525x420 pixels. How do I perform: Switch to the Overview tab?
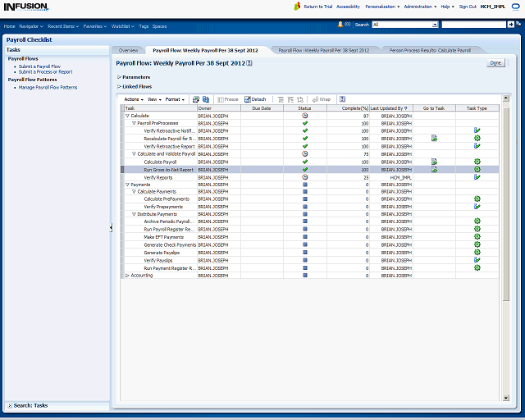[x=129, y=50]
